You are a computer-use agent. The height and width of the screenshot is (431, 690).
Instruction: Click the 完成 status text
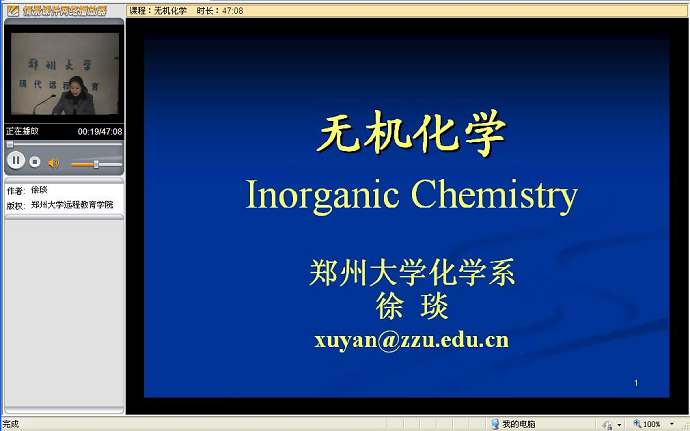[x=11, y=424]
